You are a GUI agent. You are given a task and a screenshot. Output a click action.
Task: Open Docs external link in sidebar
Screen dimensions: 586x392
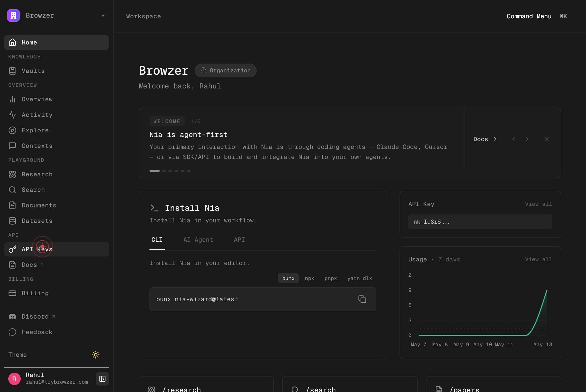pos(33,265)
